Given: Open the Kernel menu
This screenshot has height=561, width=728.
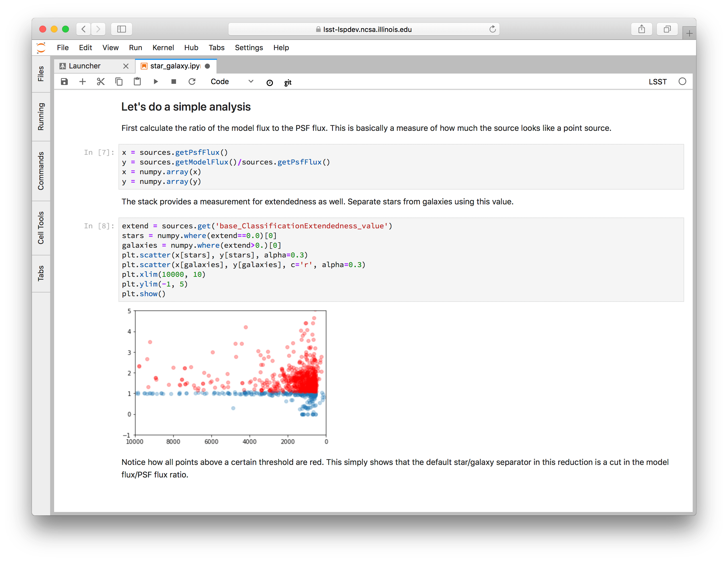Looking at the screenshot, I should tap(163, 48).
